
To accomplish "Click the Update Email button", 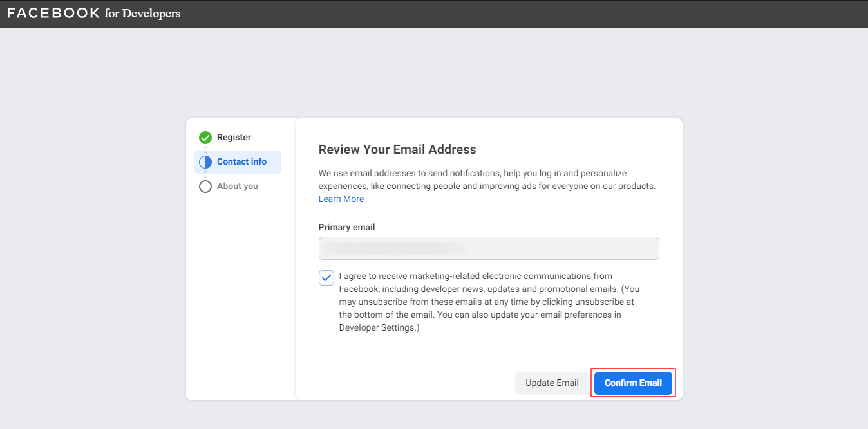I will (552, 383).
